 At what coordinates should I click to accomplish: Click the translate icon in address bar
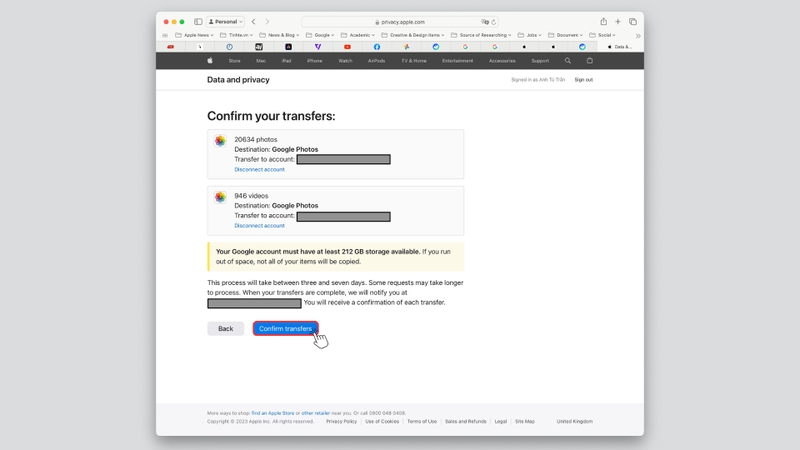click(x=485, y=22)
